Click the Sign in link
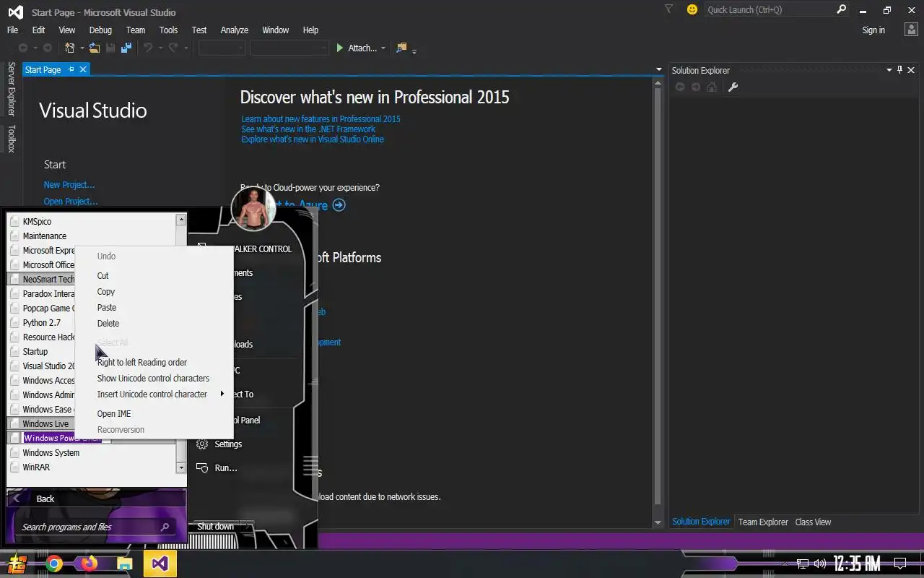 click(x=873, y=30)
